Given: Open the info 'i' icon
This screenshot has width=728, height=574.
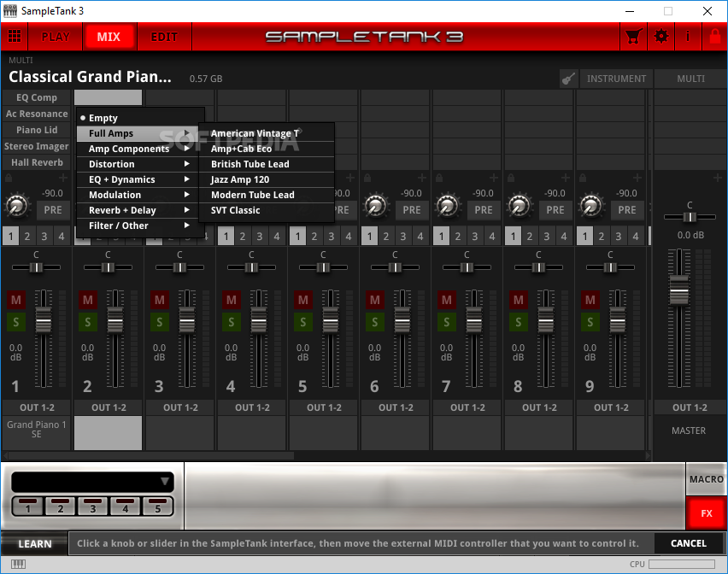Looking at the screenshot, I should pos(688,36).
